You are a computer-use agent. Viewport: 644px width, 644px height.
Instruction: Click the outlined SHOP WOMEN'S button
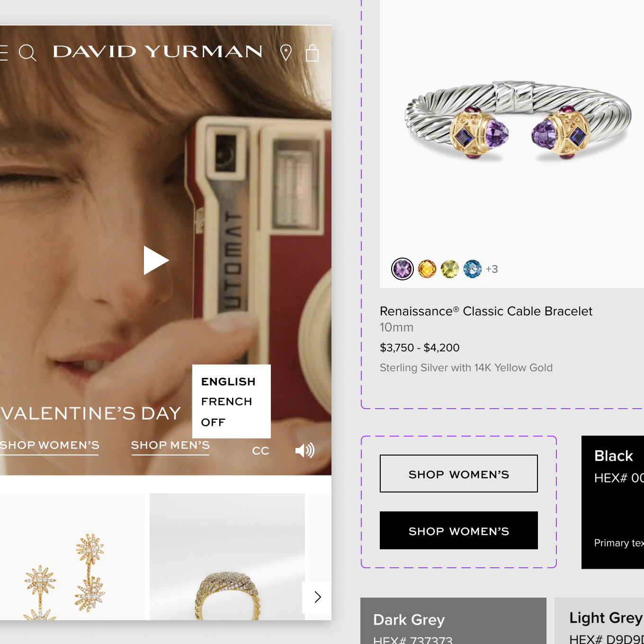click(x=459, y=474)
